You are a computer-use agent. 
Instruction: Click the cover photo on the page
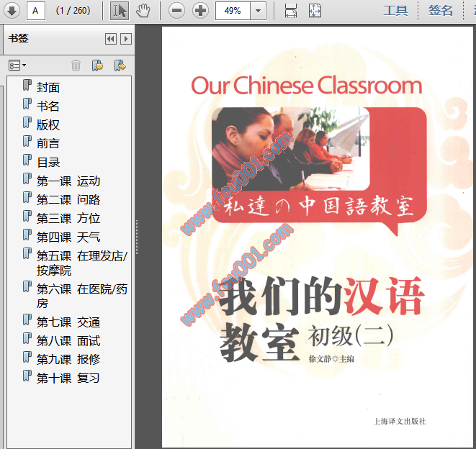(x=290, y=149)
